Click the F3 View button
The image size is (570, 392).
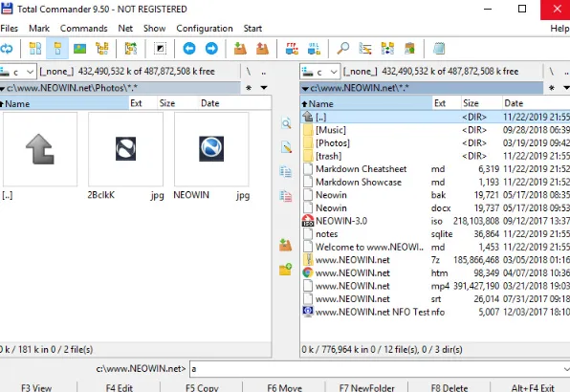pyautogui.click(x=36, y=387)
